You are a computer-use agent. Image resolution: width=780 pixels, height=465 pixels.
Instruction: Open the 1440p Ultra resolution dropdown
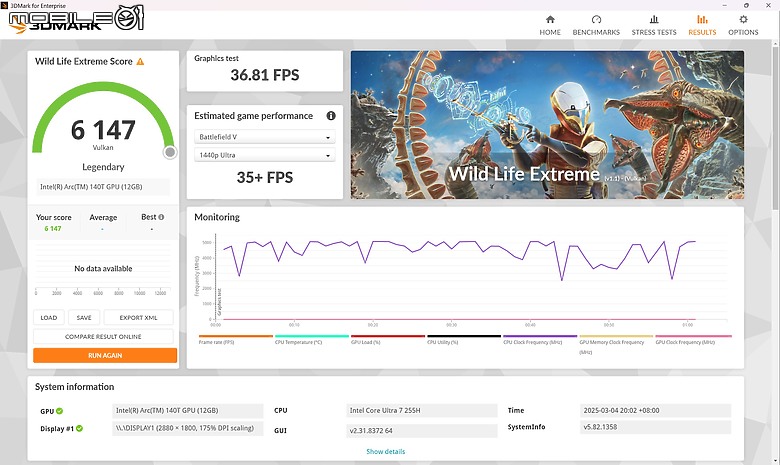point(265,155)
